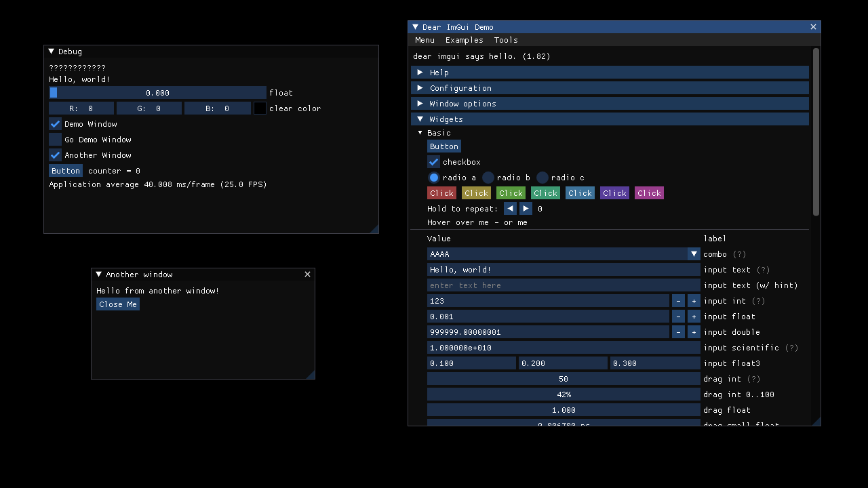
Task: Click the help marker beside input scientific
Action: coord(791,348)
